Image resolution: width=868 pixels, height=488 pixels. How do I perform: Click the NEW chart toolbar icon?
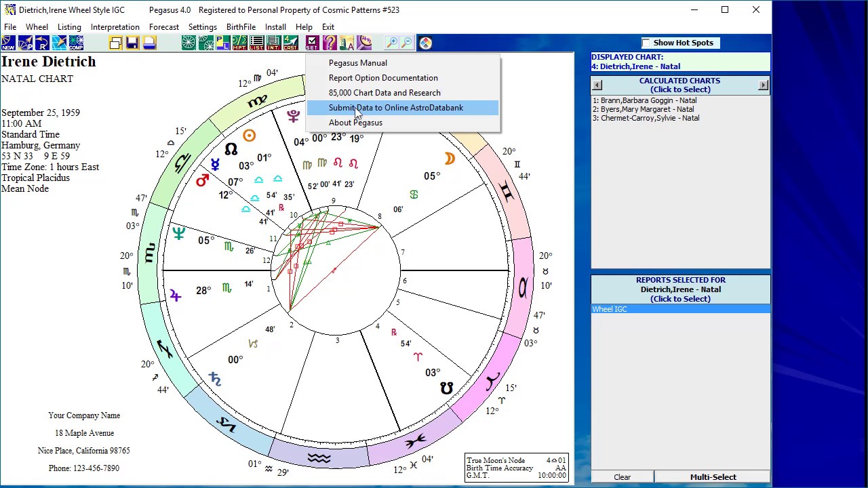[8, 43]
